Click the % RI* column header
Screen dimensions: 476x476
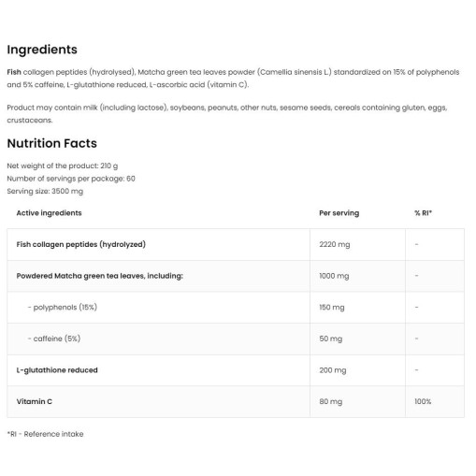click(x=423, y=213)
